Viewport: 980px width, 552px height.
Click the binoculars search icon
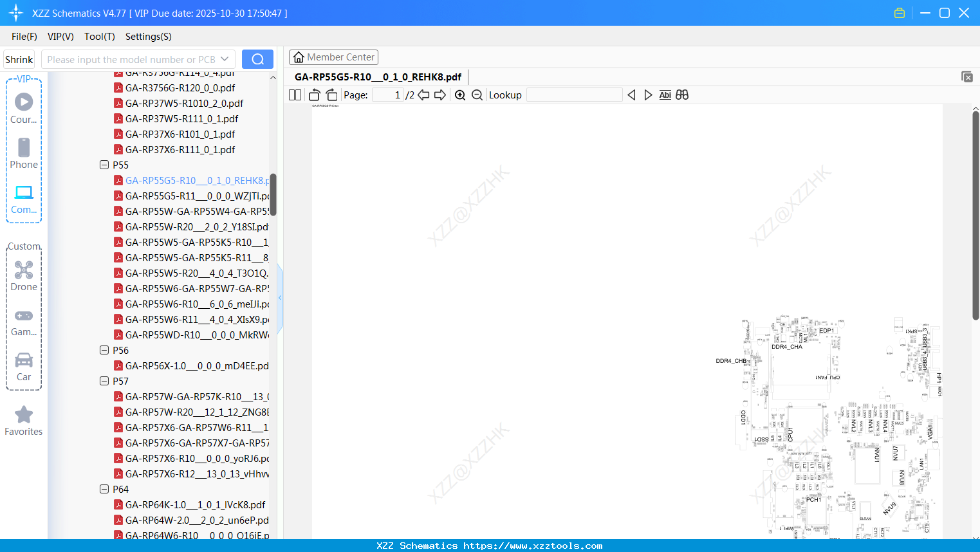(x=682, y=95)
